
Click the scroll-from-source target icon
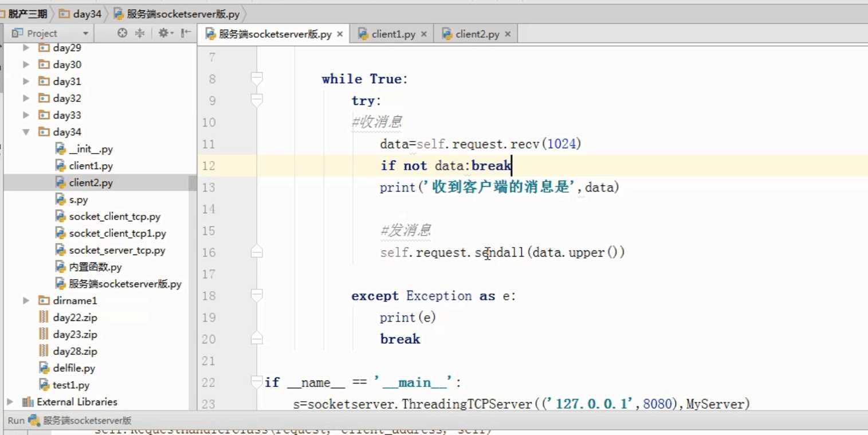[122, 33]
